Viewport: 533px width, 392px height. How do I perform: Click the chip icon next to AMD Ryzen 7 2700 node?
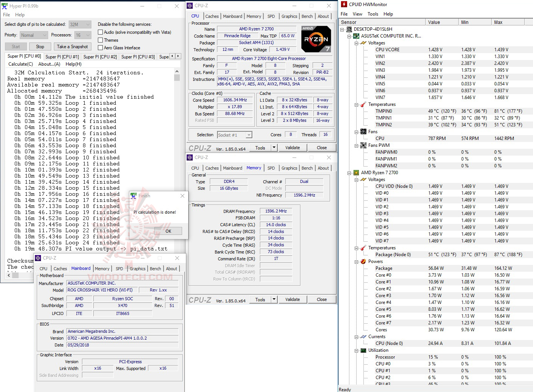356,172
